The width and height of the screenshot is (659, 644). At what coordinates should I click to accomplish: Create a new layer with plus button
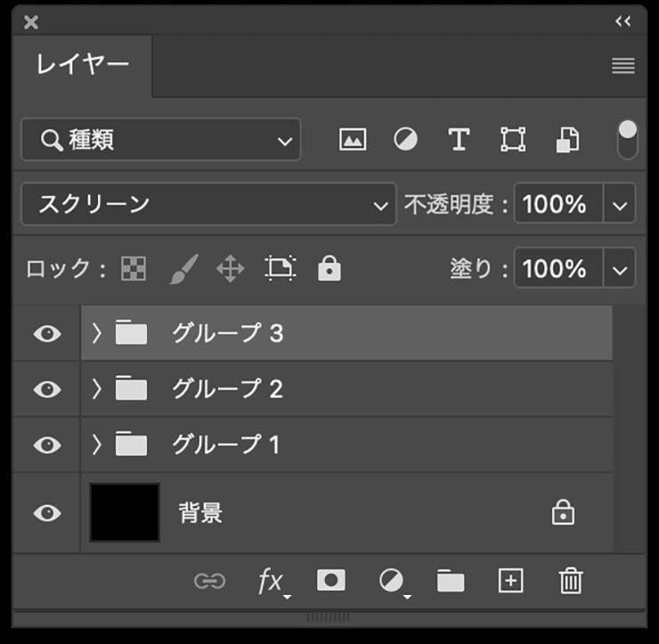coord(510,581)
